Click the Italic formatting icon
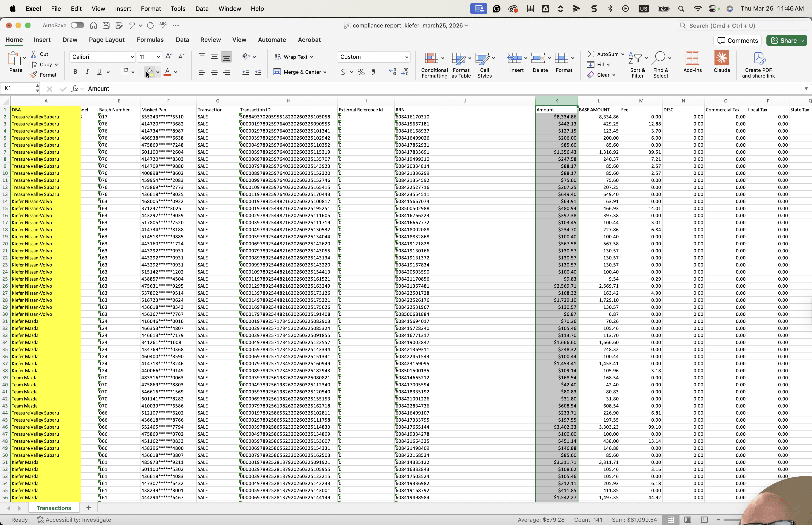The width and height of the screenshot is (812, 525). pyautogui.click(x=87, y=72)
